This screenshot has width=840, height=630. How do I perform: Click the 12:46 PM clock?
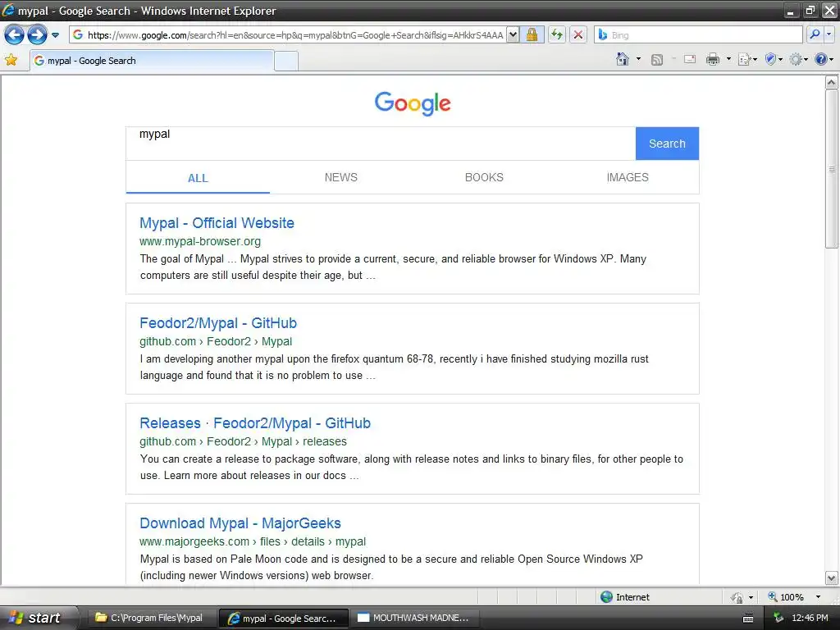810,618
